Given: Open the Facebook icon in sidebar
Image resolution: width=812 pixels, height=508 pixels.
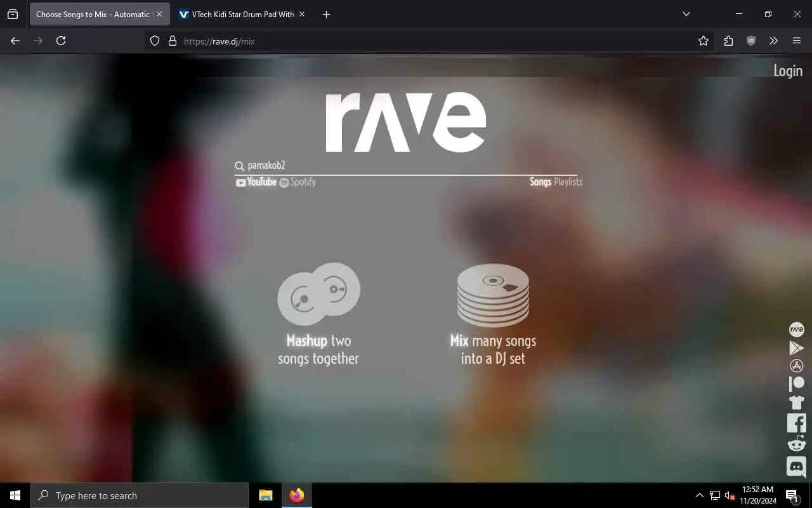Looking at the screenshot, I should [796, 423].
